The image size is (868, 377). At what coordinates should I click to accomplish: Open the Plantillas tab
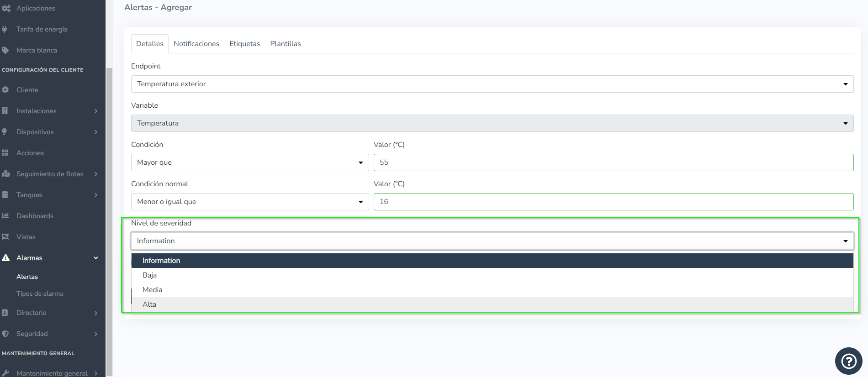tap(286, 44)
